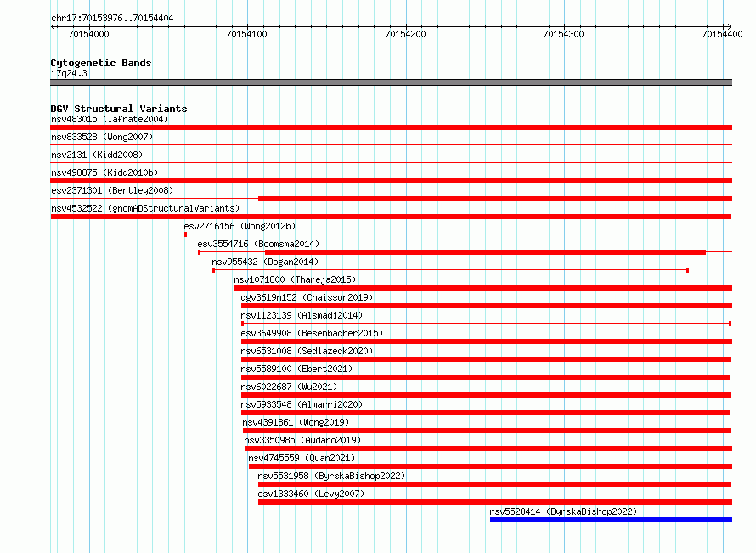Select the gray 17q24.3 cytogenetic band bar
This screenshot has width=756, height=553.
pyautogui.click(x=391, y=82)
